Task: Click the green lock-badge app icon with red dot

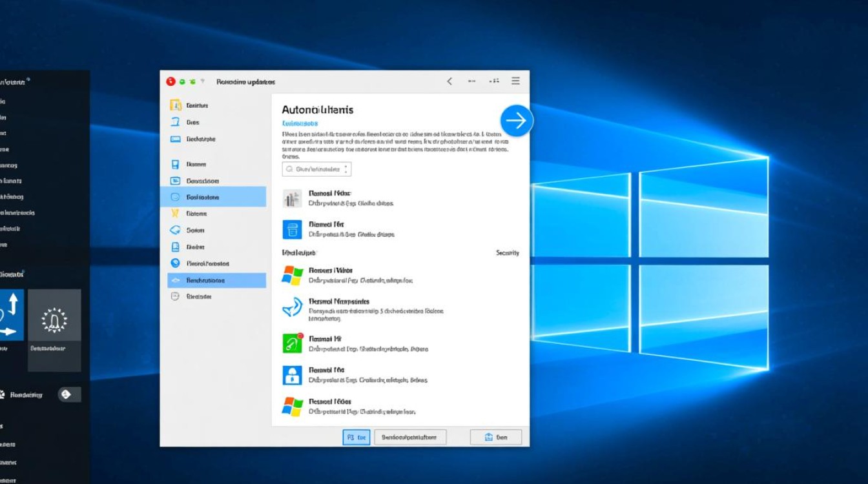Action: (293, 343)
